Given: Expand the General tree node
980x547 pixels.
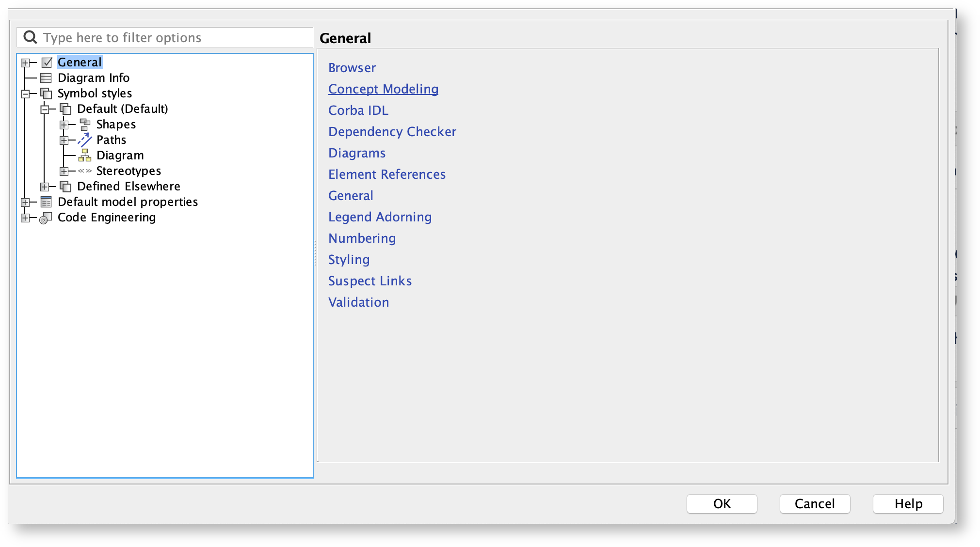Looking at the screenshot, I should pos(25,63).
